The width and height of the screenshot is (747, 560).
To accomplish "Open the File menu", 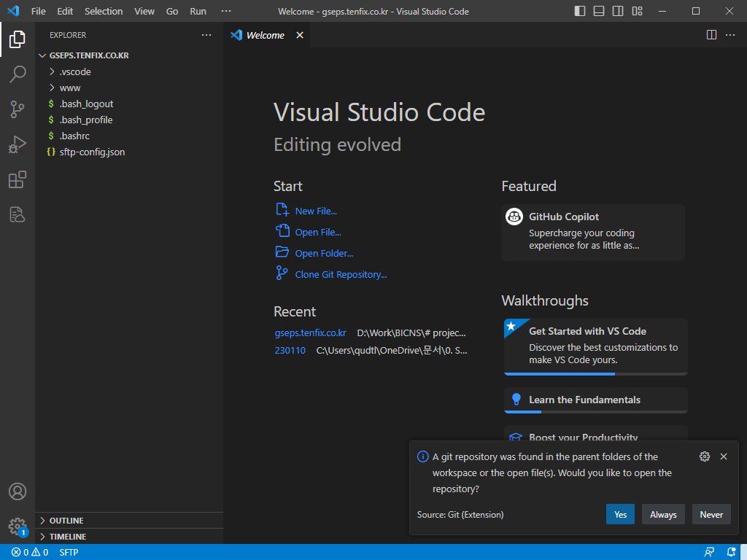I will click(x=38, y=11).
